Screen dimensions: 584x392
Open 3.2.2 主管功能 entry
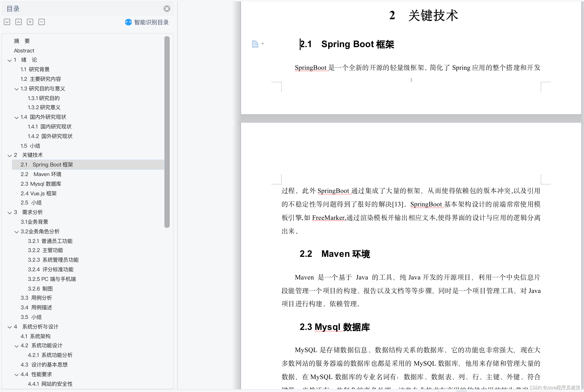click(45, 250)
